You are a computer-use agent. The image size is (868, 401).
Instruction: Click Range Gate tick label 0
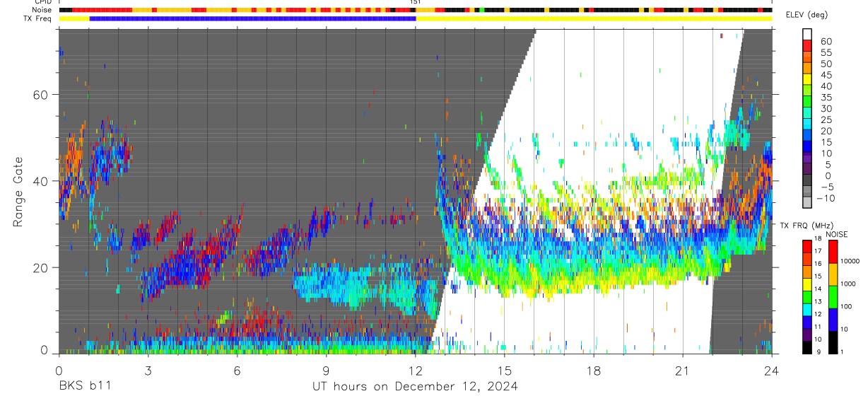click(x=44, y=350)
